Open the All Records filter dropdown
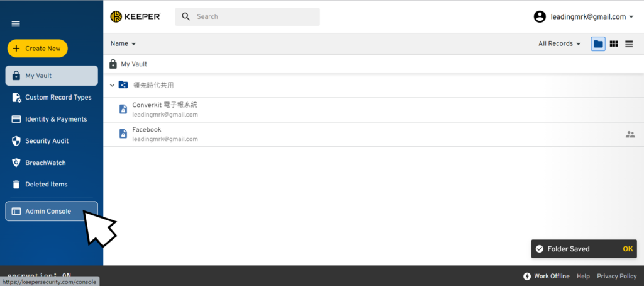 [559, 43]
